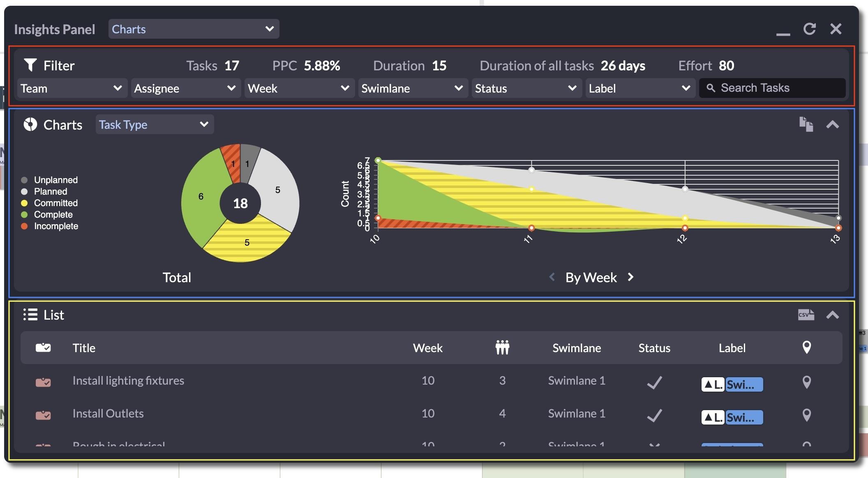Open the Charts view selector in the panel header
Screen dimensions: 868x478
point(193,29)
